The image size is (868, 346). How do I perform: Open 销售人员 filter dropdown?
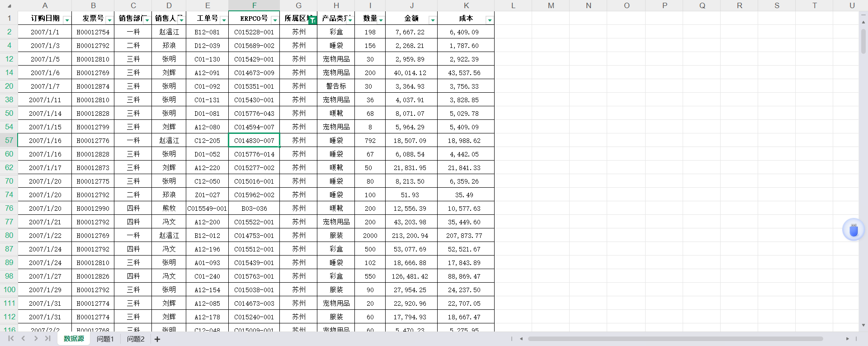click(181, 20)
